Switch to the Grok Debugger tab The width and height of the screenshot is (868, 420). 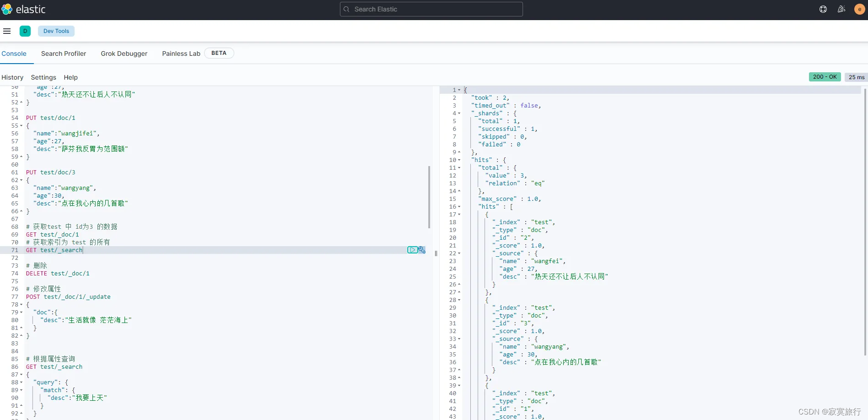click(x=124, y=54)
